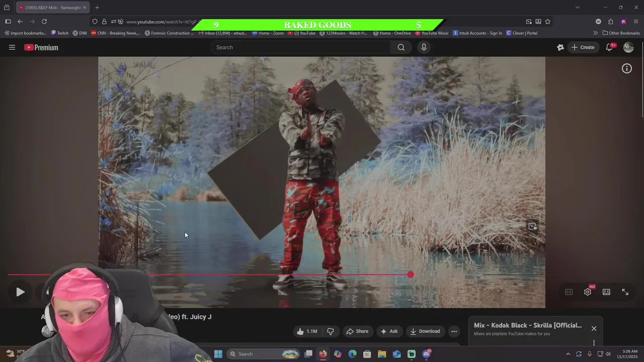
Task: Open 123Movies bookmark
Action: coord(343,33)
